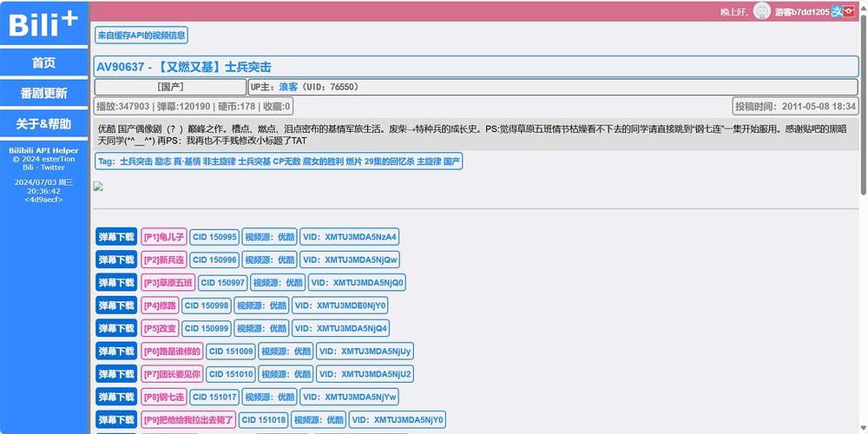Open uploader 浪客 profile link

288,87
